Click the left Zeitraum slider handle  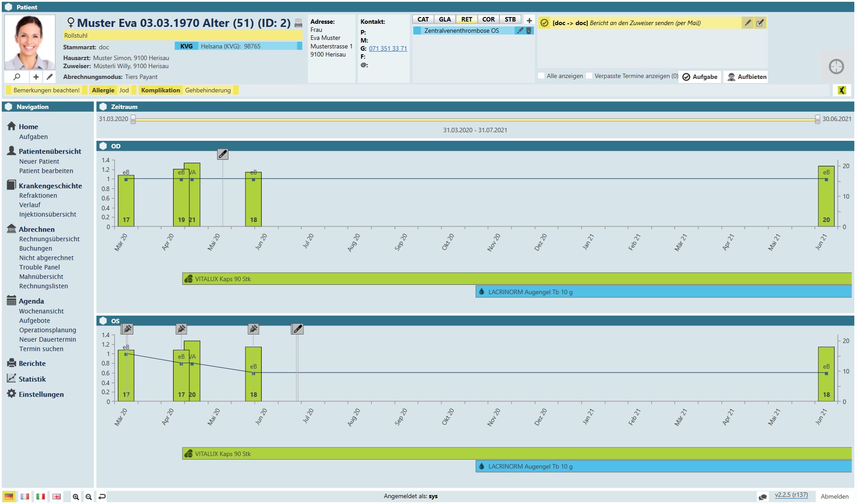133,119
